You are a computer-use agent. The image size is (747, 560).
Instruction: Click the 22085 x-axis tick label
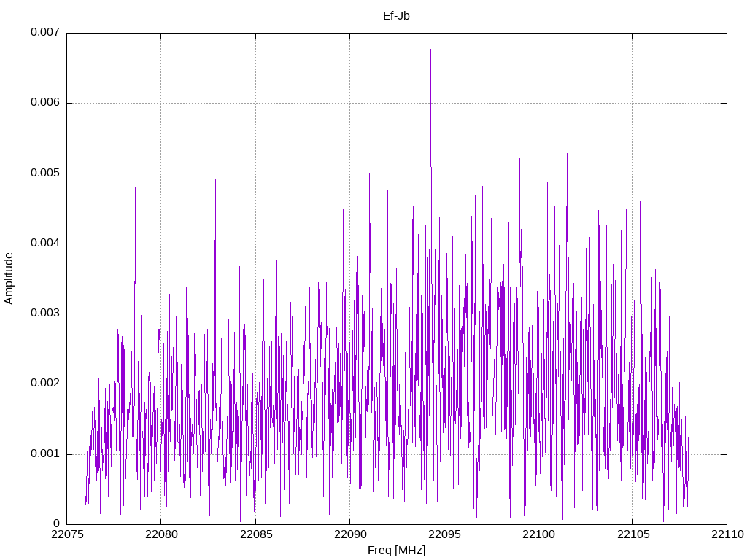(x=255, y=534)
